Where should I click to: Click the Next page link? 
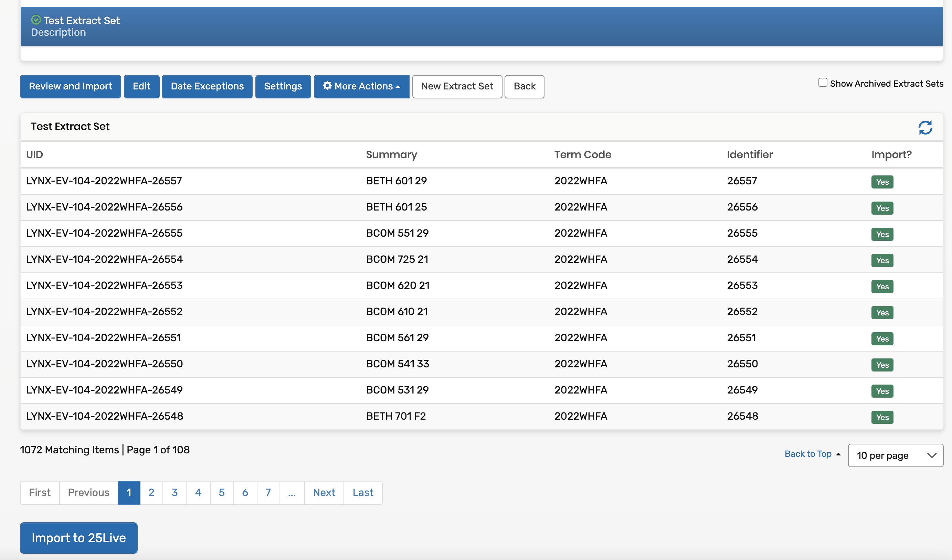click(324, 492)
